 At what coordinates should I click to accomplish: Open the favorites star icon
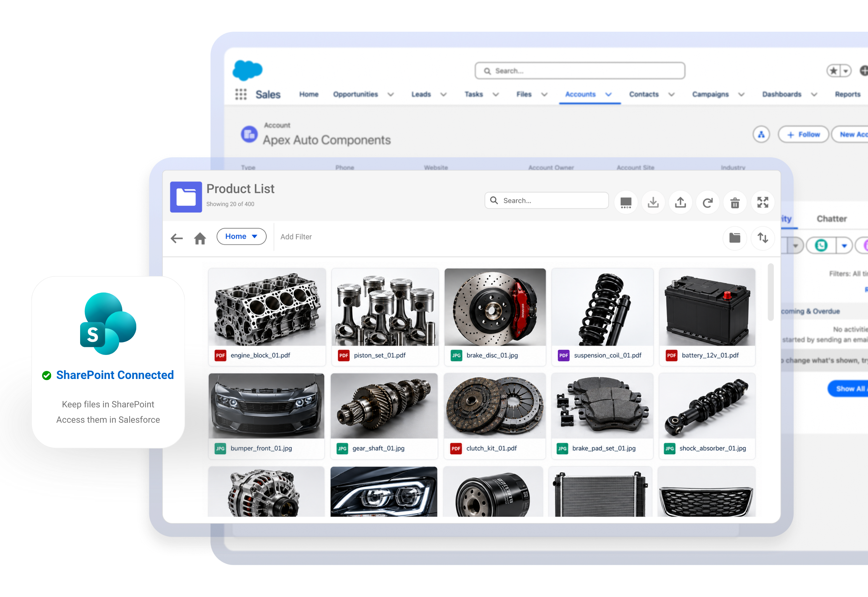[833, 70]
